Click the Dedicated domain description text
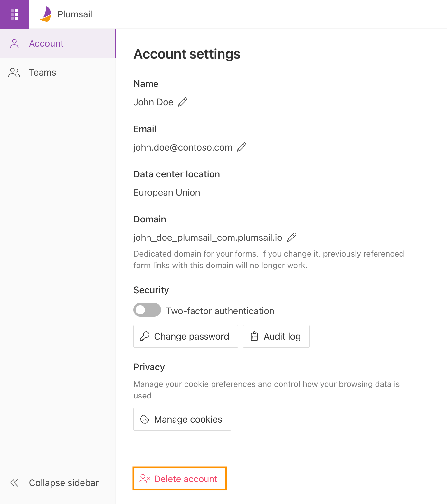The height and width of the screenshot is (504, 447). (269, 259)
